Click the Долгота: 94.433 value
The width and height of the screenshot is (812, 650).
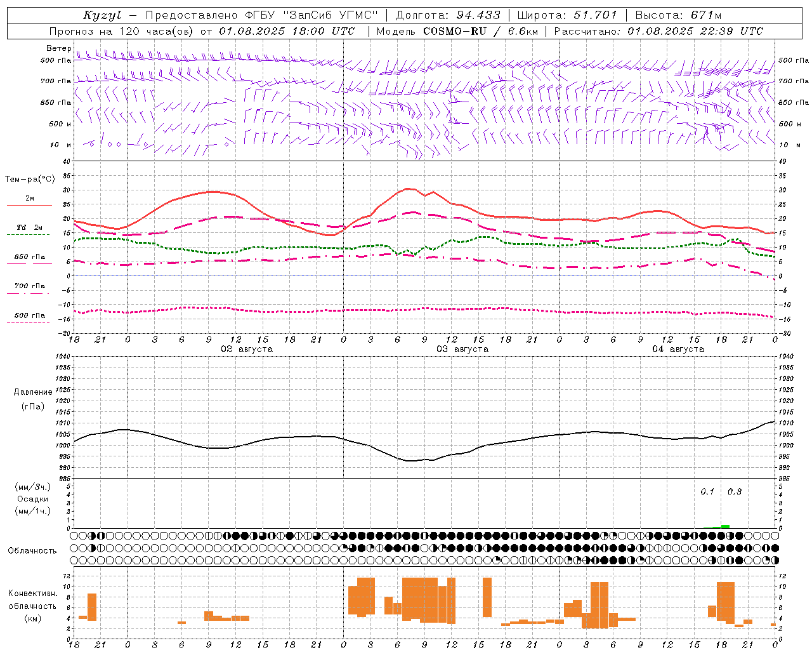(448, 15)
